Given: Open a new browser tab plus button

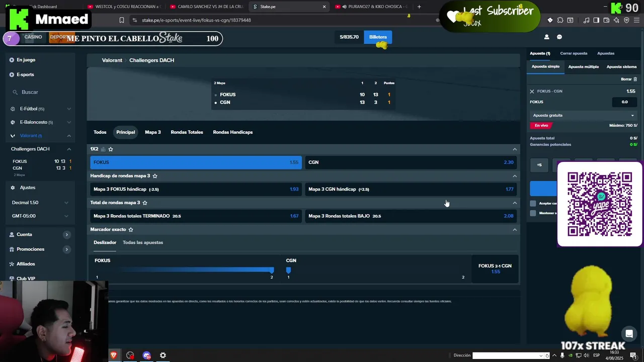Looking at the screenshot, I should (x=419, y=7).
